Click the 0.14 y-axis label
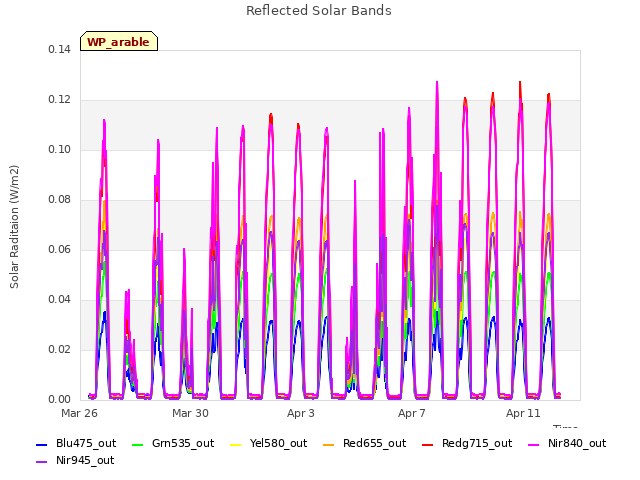This screenshot has height=480, width=640. point(60,50)
